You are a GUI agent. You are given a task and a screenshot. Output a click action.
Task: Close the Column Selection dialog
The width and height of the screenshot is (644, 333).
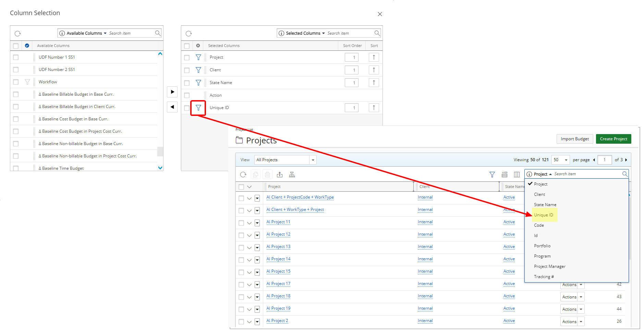tap(380, 14)
